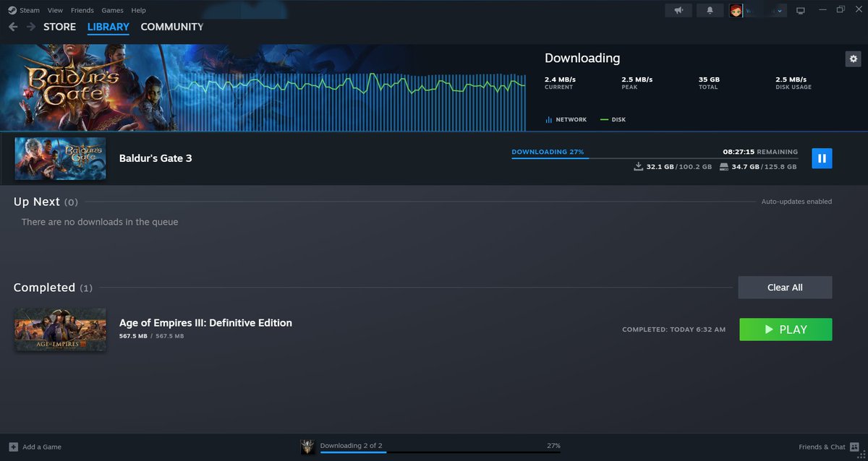Open the Games menu

pos(112,10)
